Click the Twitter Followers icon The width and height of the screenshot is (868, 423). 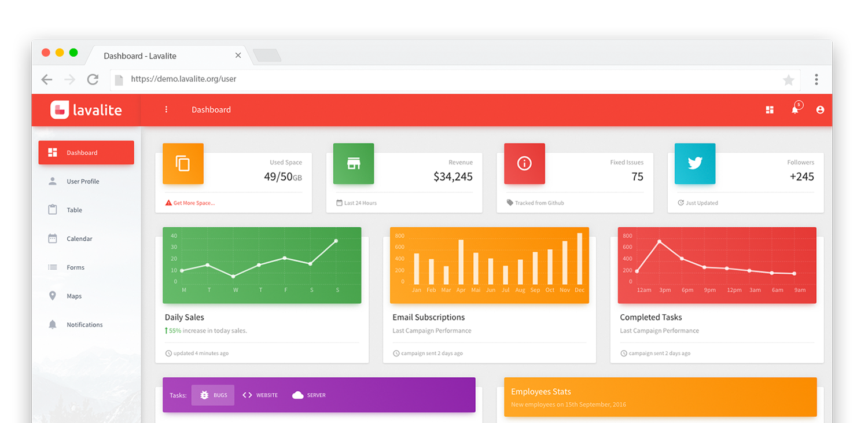[x=695, y=164]
